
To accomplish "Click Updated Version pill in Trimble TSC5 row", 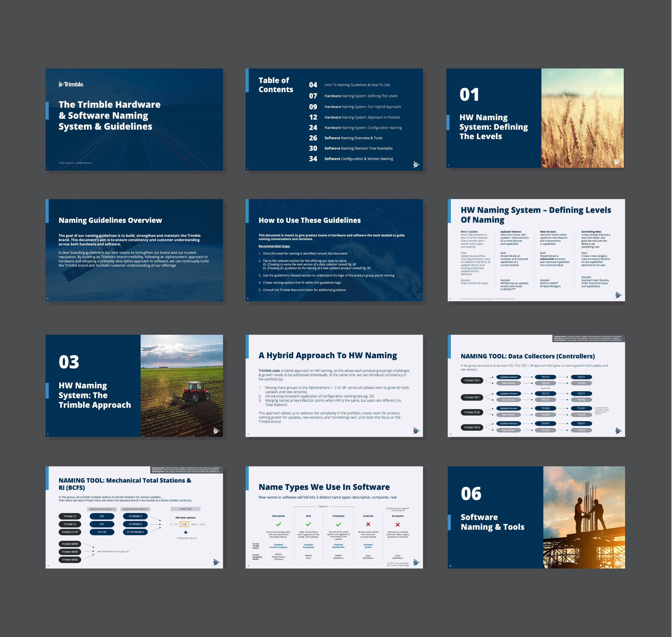I will tap(509, 377).
